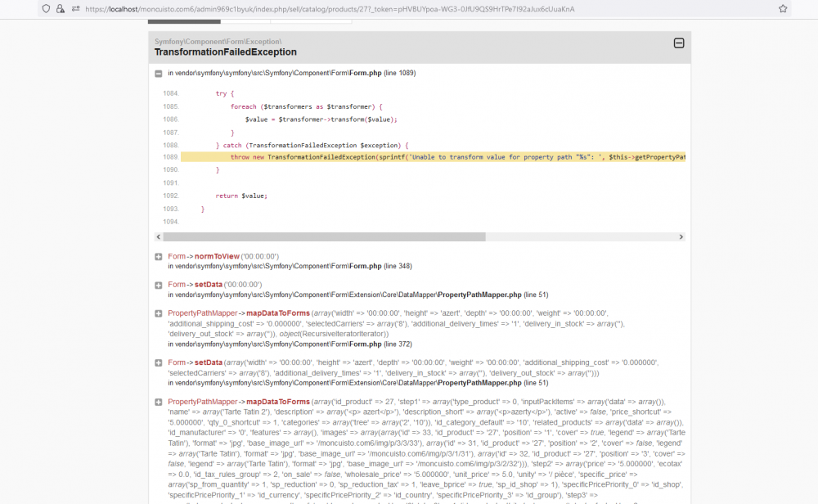Expand the first Form->setData('00:00:00') trace
Screen dimensions: 818x504
159,286
